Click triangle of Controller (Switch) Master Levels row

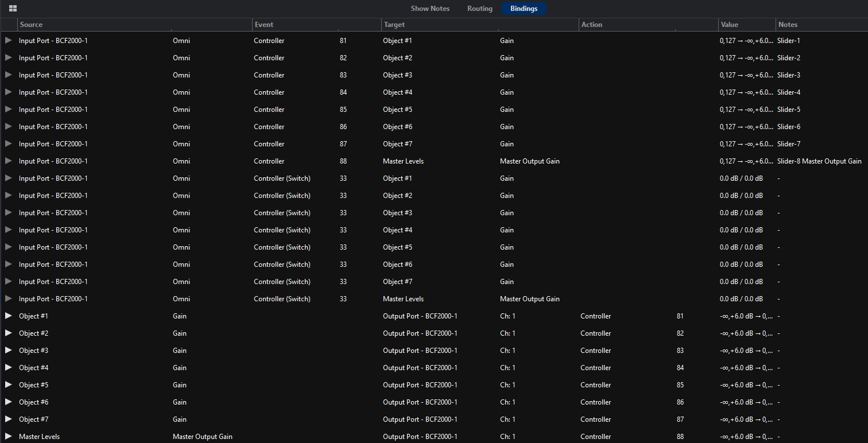[8, 299]
